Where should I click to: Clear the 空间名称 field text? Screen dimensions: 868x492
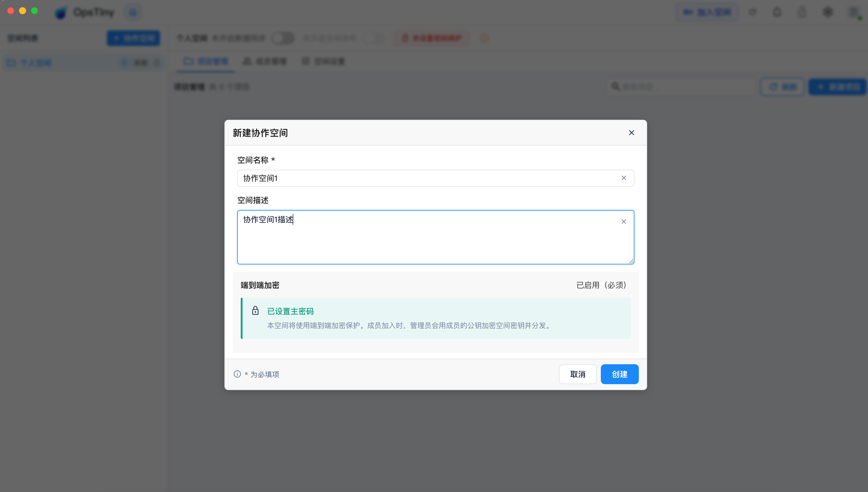(624, 178)
